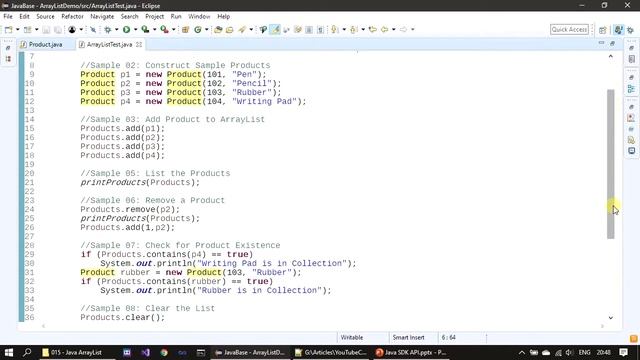The width and height of the screenshot is (640, 360).
Task: Open the Refactor menu
Action: (x=72, y=16)
